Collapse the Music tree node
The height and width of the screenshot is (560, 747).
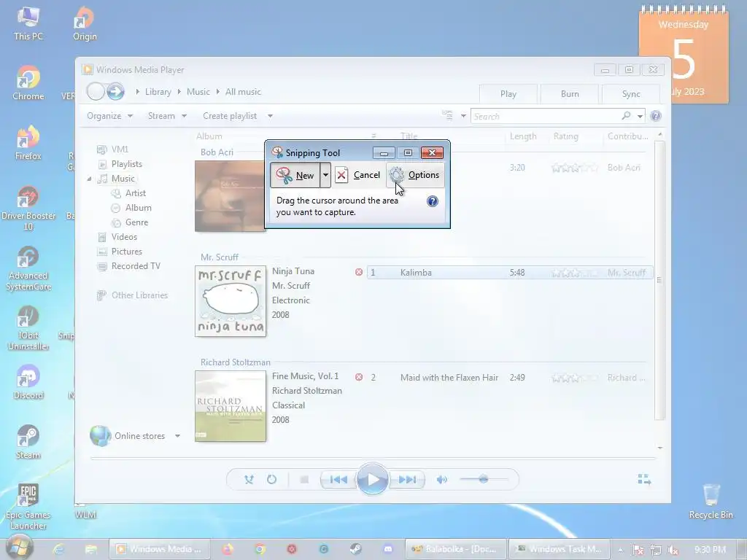89,179
